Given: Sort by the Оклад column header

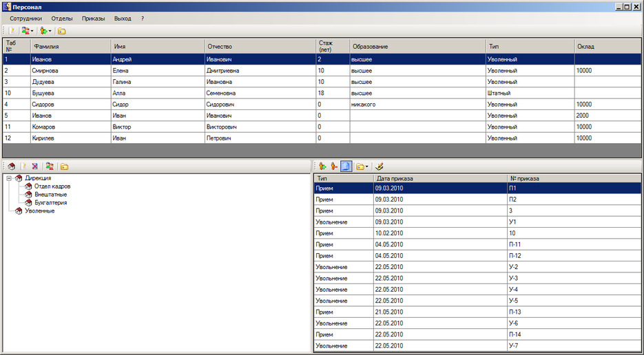Looking at the screenshot, I should 607,46.
